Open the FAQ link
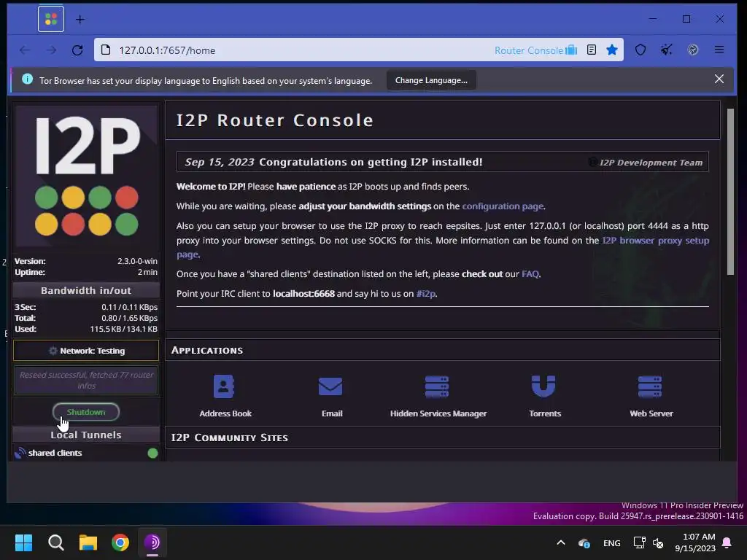This screenshot has height=560, width=747. 530,274
